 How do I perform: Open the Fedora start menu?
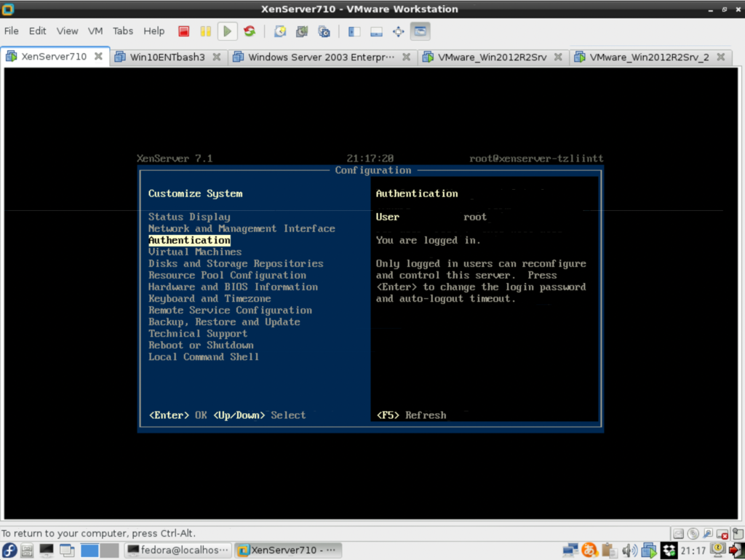pos(9,551)
